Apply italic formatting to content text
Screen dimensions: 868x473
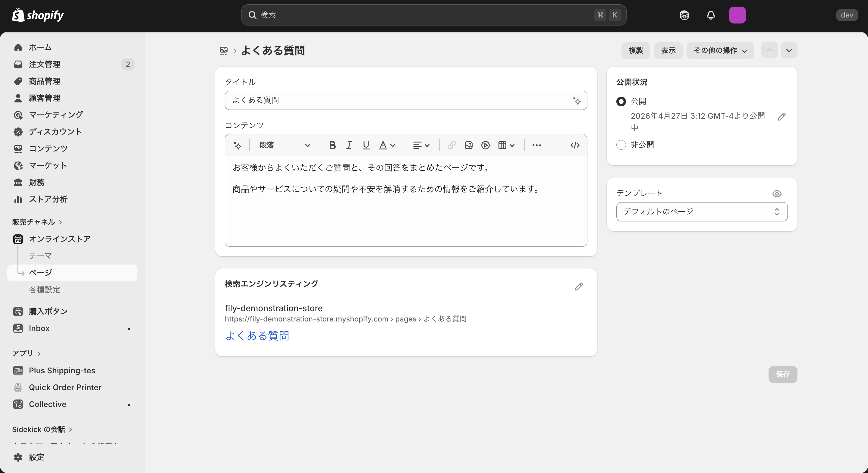click(349, 145)
